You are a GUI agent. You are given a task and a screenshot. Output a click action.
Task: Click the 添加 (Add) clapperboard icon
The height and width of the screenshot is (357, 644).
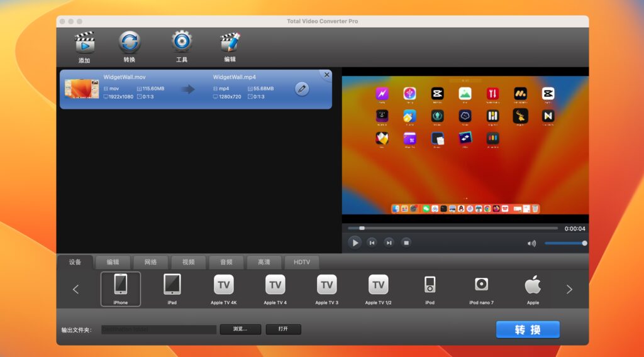(x=85, y=43)
